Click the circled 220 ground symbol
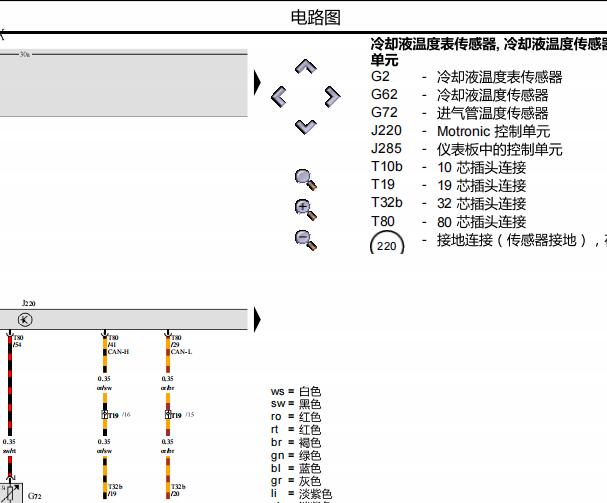 point(387,244)
